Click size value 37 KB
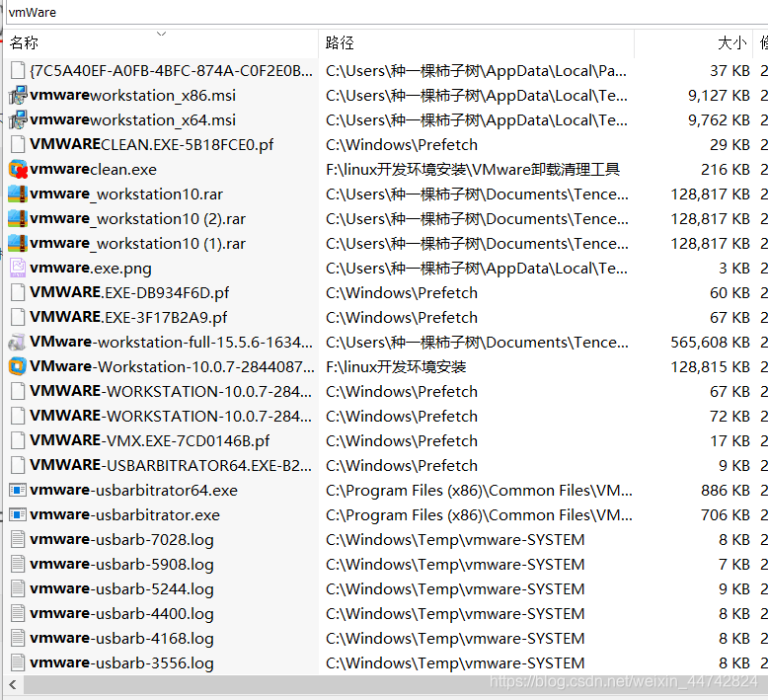The width and height of the screenshot is (768, 700). coord(730,70)
